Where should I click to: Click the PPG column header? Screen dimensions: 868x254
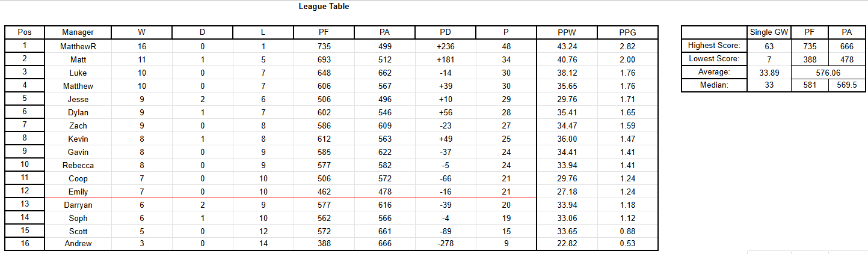coord(627,32)
